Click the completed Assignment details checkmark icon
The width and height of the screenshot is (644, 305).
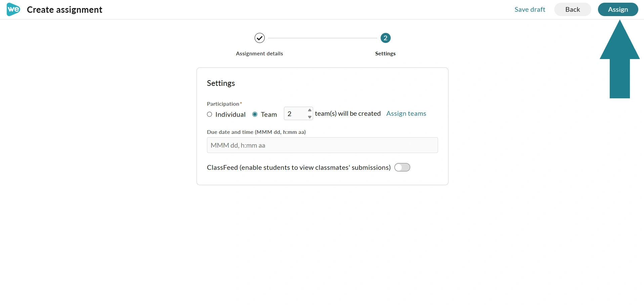click(x=259, y=38)
